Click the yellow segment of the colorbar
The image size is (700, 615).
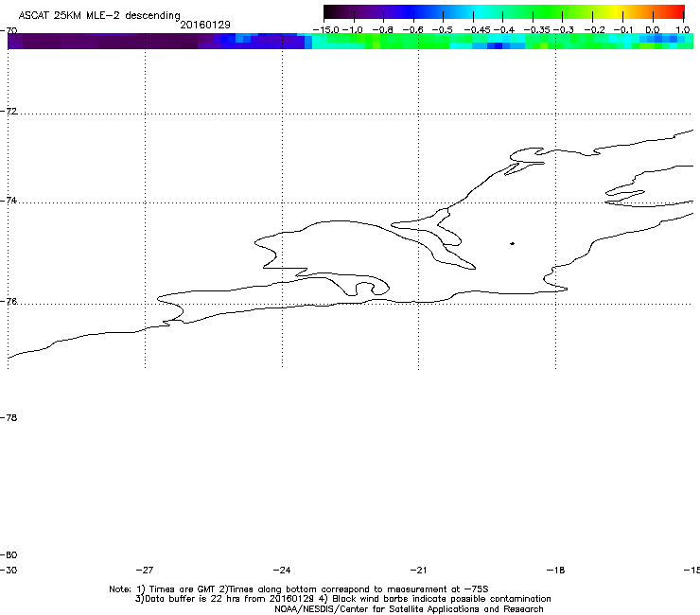coord(616,12)
